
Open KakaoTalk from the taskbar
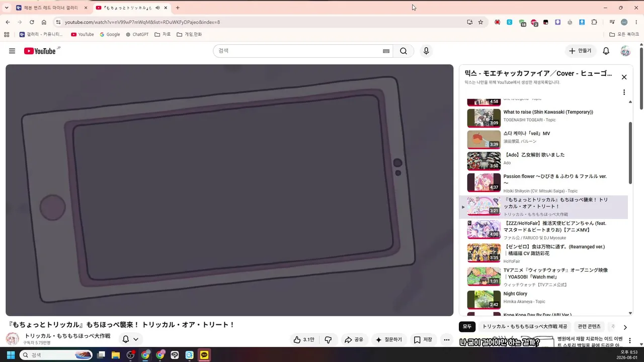pyautogui.click(x=204, y=355)
